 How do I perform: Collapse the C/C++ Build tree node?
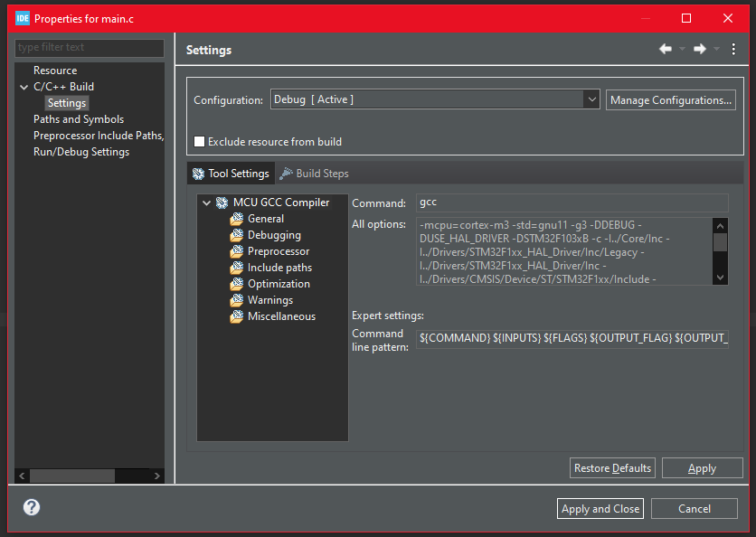pyautogui.click(x=24, y=88)
